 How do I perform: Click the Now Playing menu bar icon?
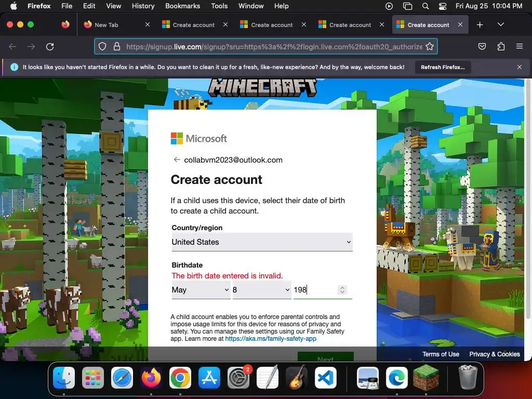tap(389, 6)
